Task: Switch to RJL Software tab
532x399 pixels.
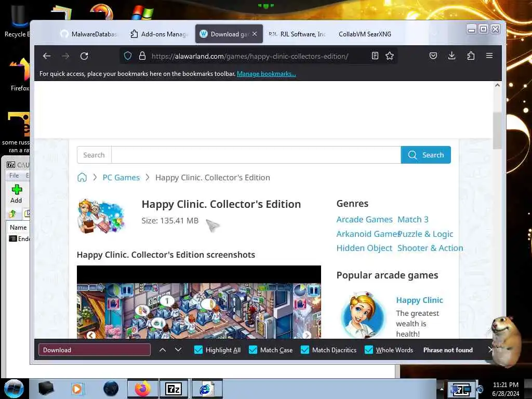Action: tap(297, 34)
